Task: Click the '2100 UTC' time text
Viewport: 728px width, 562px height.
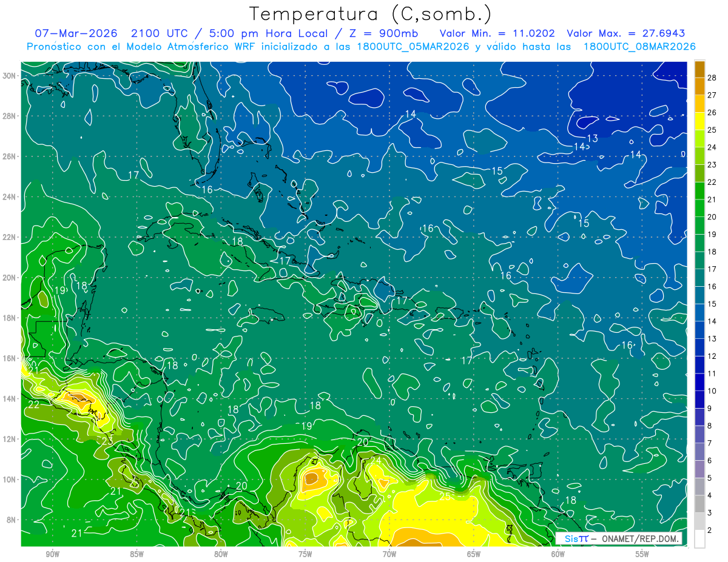Action: [160, 33]
